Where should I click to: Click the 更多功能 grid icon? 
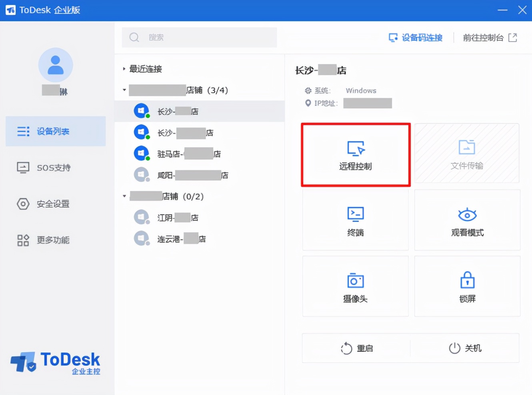23,240
